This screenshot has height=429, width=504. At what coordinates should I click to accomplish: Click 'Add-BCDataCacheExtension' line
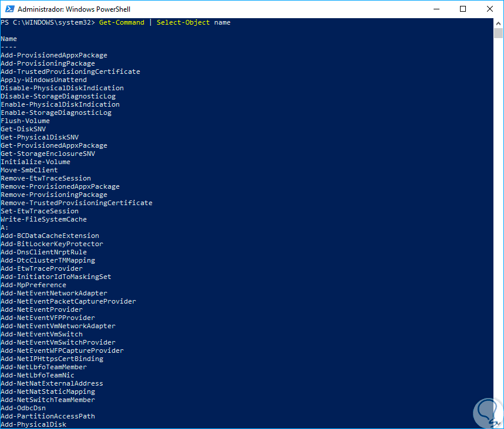50,236
